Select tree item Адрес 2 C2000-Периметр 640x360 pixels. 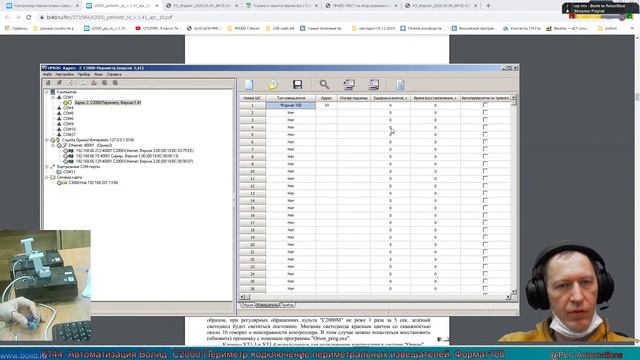click(108, 102)
